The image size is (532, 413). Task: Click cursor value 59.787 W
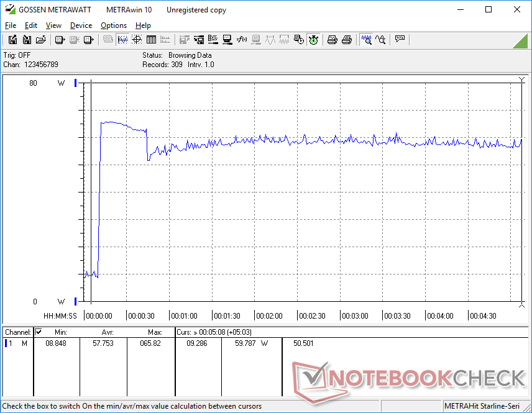pyautogui.click(x=252, y=343)
